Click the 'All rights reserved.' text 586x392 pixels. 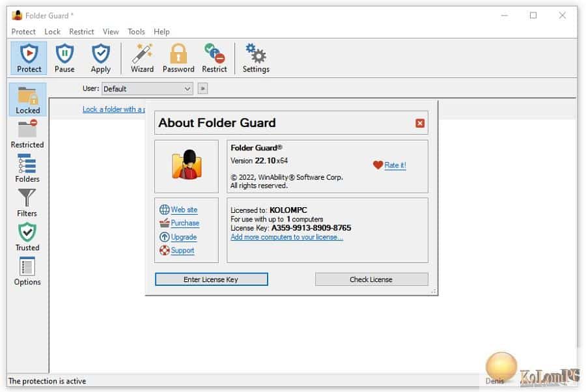259,186
